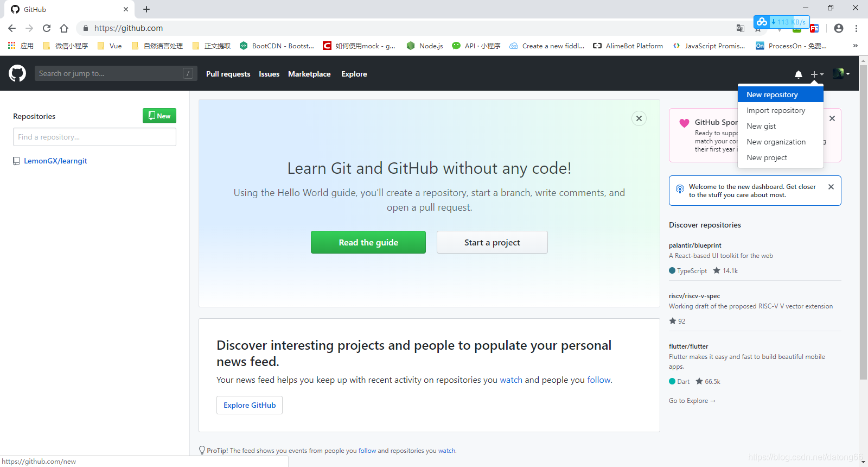The width and height of the screenshot is (868, 467).
Task: Open LemonGX/learngit repository link
Action: click(x=55, y=161)
